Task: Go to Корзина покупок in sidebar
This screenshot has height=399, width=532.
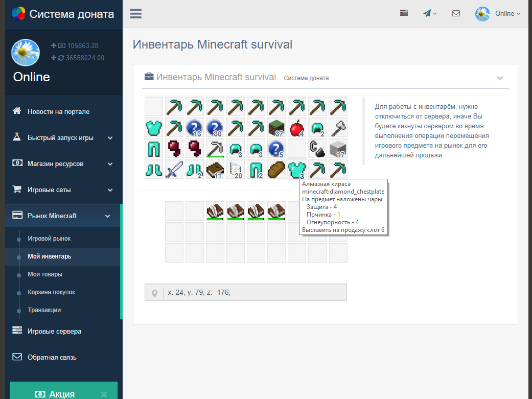Action: (x=51, y=292)
